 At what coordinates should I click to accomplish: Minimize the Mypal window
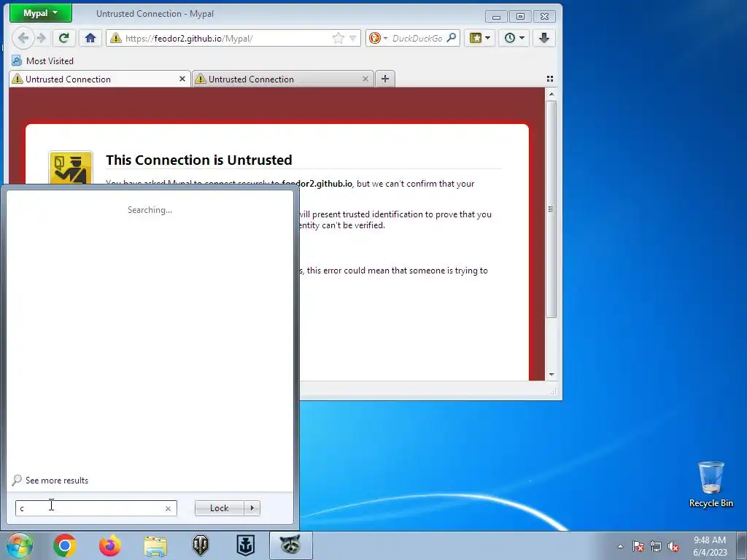[496, 17]
